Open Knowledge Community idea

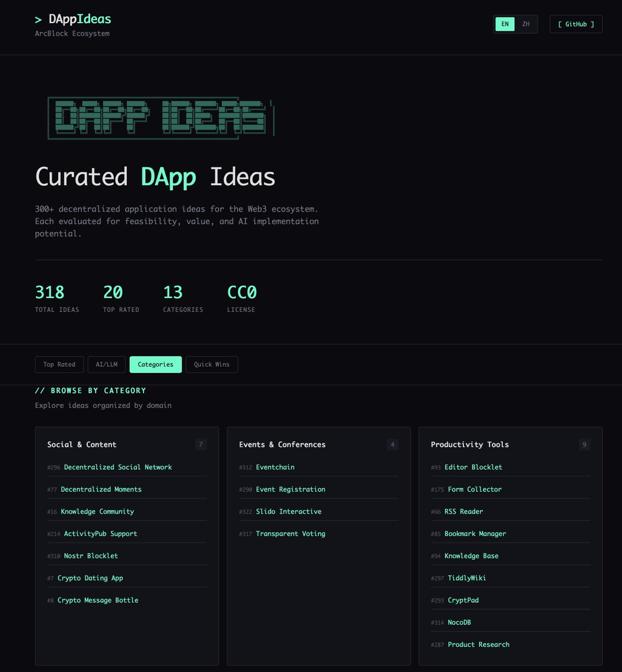coord(97,511)
